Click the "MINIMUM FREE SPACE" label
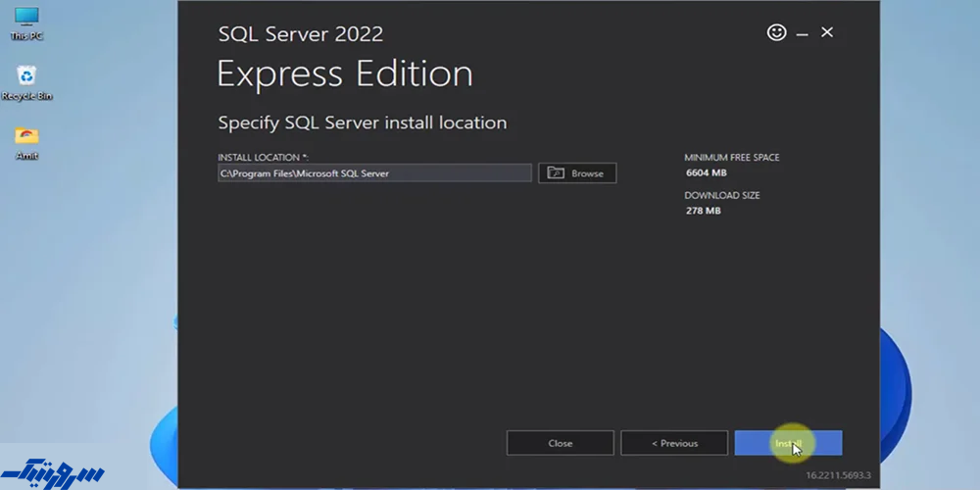Screen dimensions: 980x490 tap(732, 158)
